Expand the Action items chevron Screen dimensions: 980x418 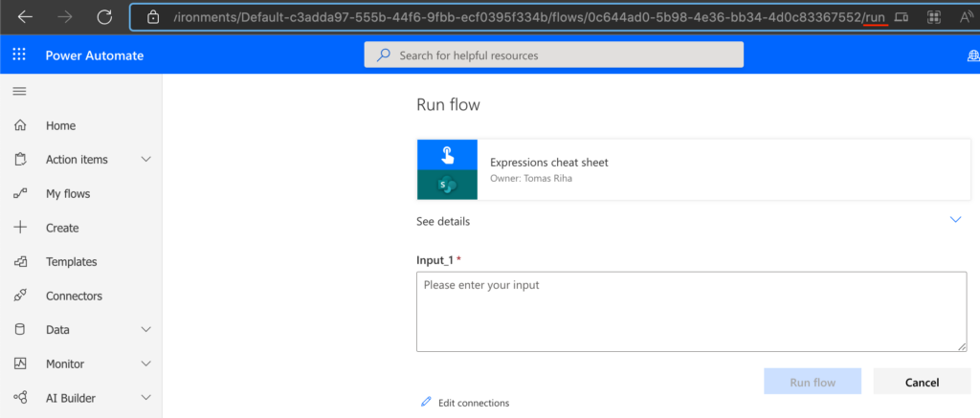(146, 160)
